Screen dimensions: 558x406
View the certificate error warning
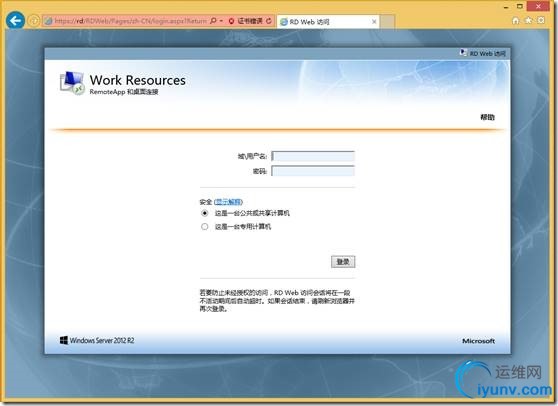pos(246,21)
